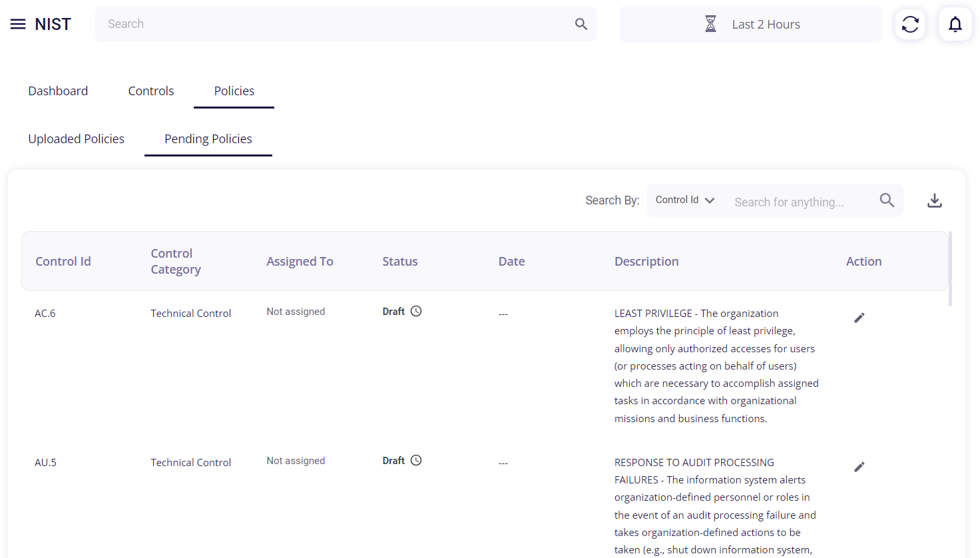
Task: Click Technical Control in the AU.5 row
Action: (x=190, y=463)
